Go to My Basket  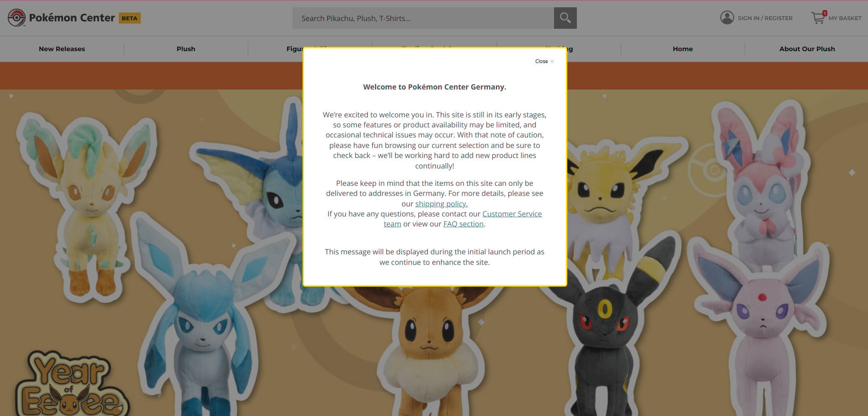pos(845,18)
